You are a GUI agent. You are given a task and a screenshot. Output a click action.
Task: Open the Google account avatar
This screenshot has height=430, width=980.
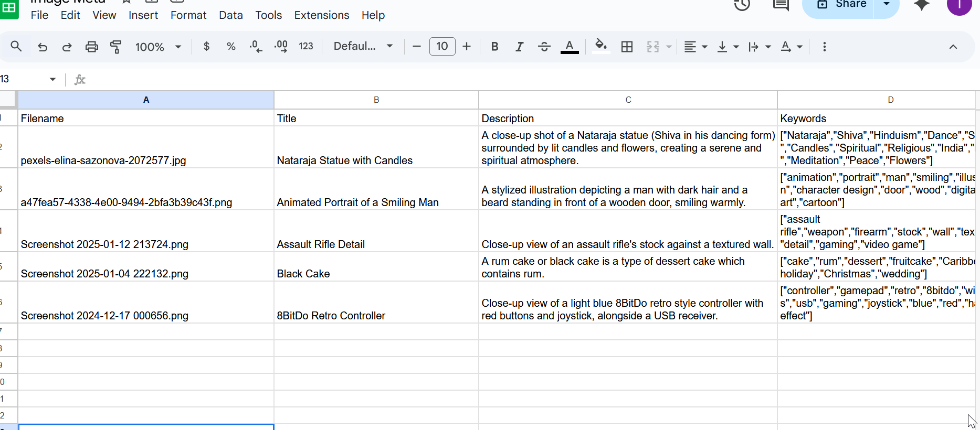pyautogui.click(x=960, y=5)
